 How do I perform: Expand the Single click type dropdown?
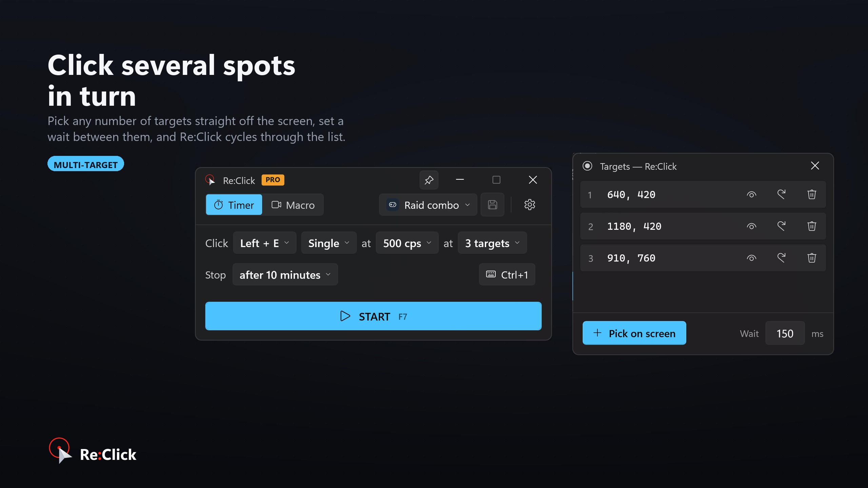click(x=329, y=243)
